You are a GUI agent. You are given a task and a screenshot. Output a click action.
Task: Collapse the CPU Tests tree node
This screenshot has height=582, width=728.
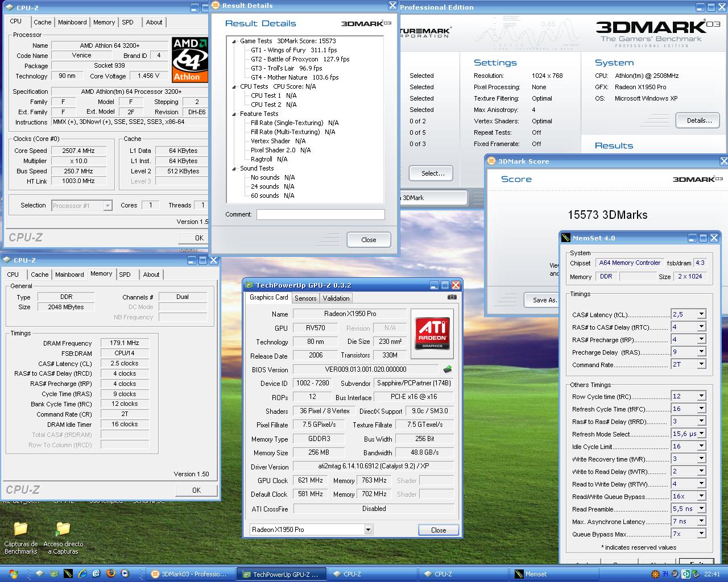pos(234,86)
